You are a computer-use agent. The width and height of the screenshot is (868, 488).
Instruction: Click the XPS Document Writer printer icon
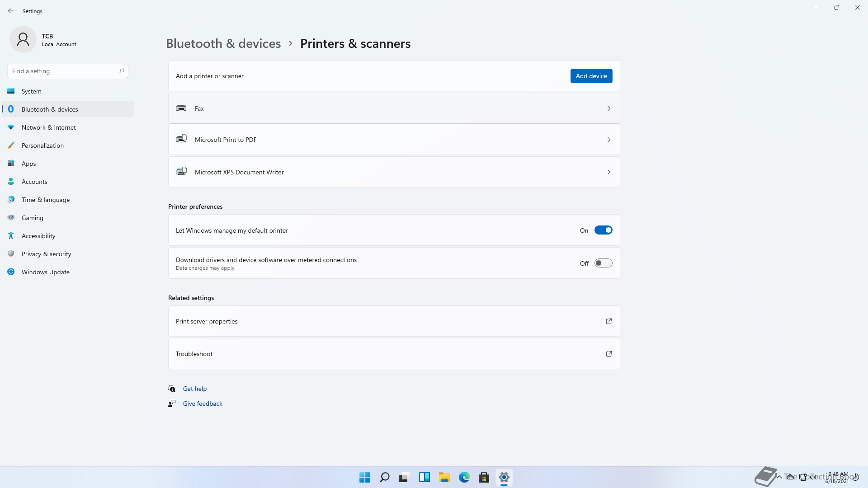181,172
